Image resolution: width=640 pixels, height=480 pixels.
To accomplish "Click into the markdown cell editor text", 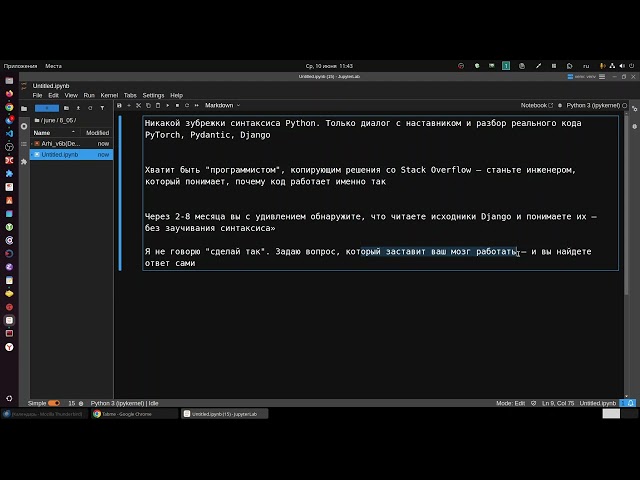I will [x=380, y=193].
